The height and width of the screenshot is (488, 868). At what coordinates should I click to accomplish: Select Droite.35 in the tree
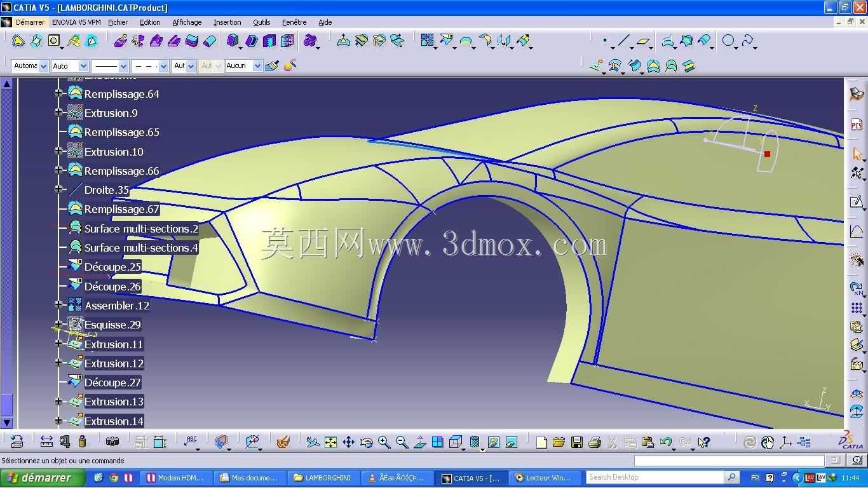click(x=107, y=190)
